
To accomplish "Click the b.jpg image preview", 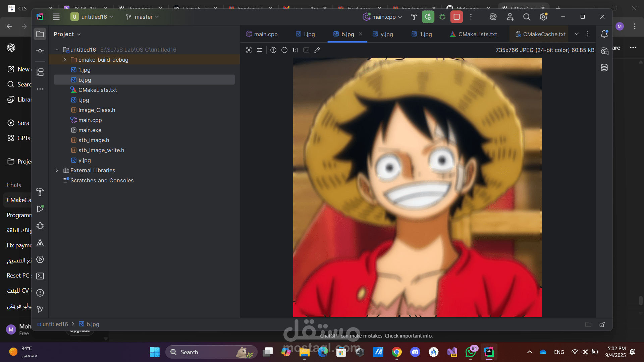I will tap(417, 187).
